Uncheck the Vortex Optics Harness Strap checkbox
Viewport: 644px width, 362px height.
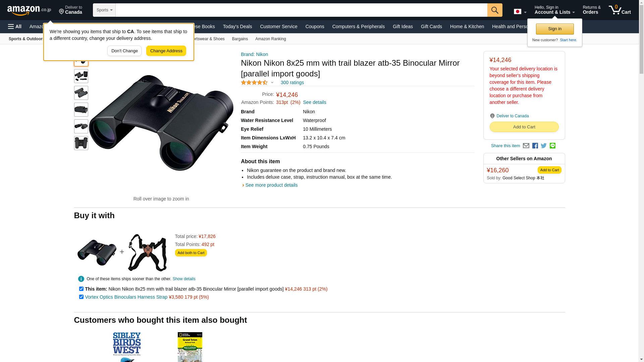pos(81,297)
